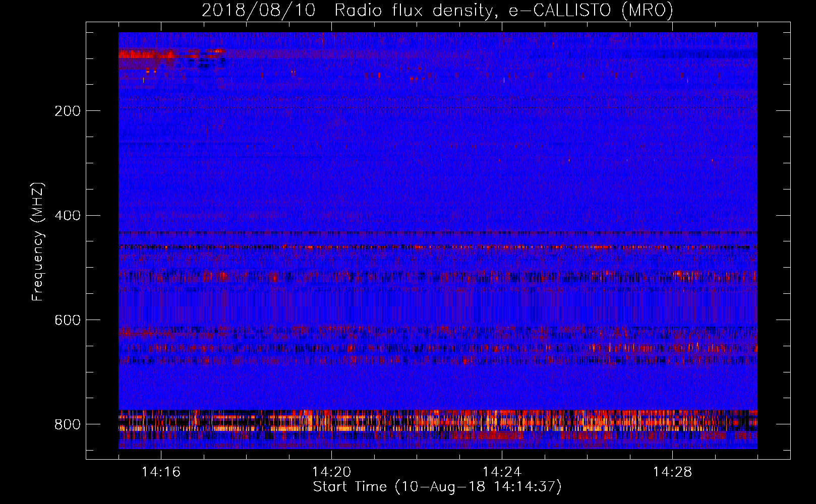
Task: Click the 14:20 time axis label
Action: coord(331,472)
